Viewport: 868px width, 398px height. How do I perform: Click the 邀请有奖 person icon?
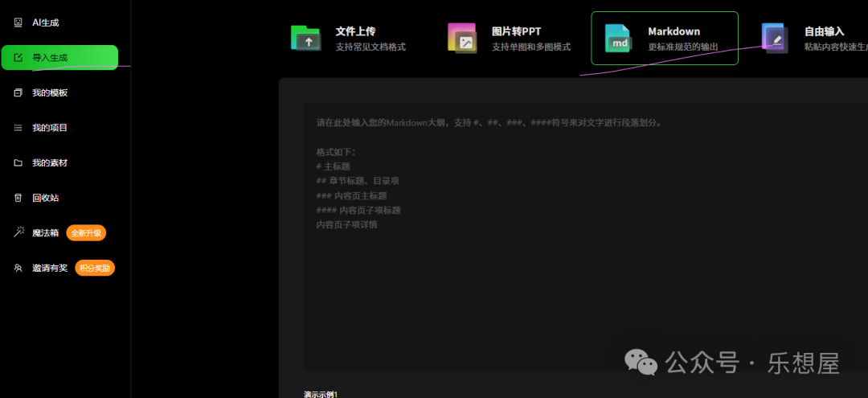(x=18, y=268)
